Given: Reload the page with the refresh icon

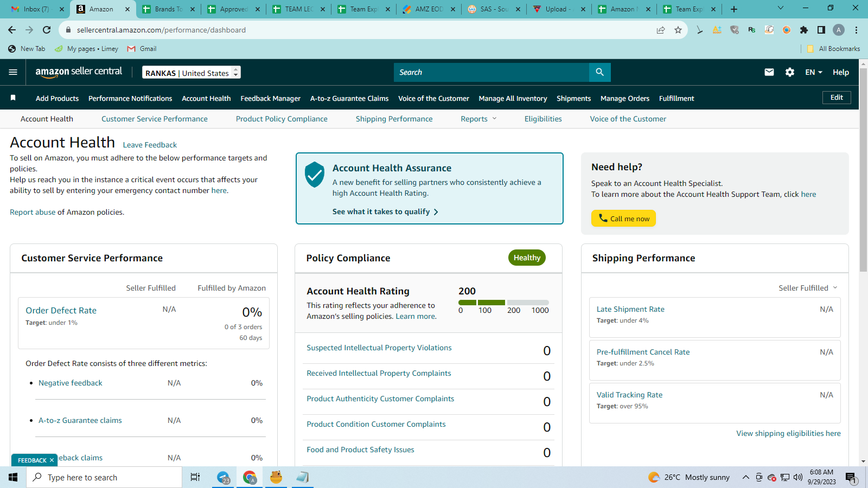Looking at the screenshot, I should (47, 30).
